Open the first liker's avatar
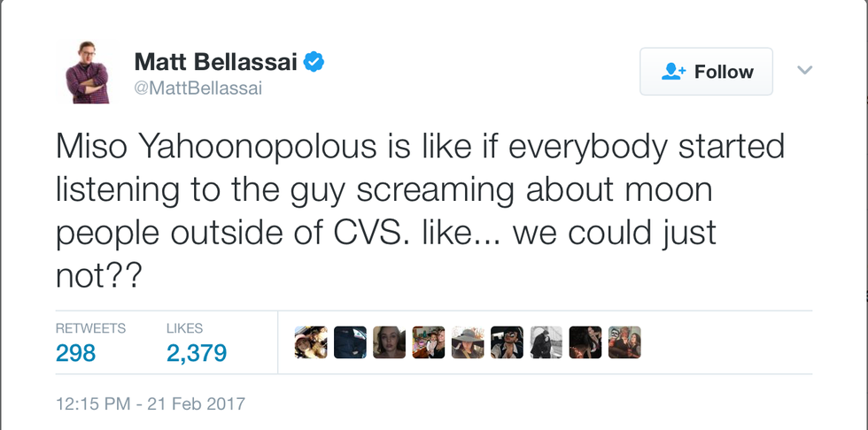This screenshot has width=868, height=430. (311, 342)
